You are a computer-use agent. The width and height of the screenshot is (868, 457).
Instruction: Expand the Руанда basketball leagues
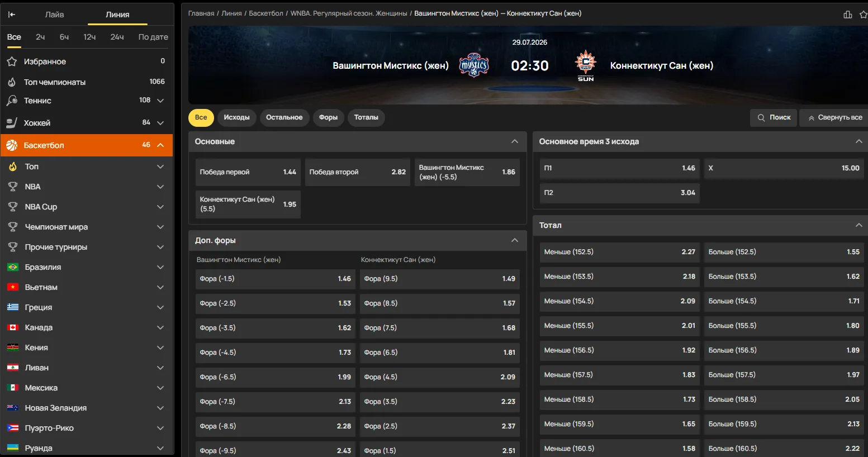click(x=160, y=448)
